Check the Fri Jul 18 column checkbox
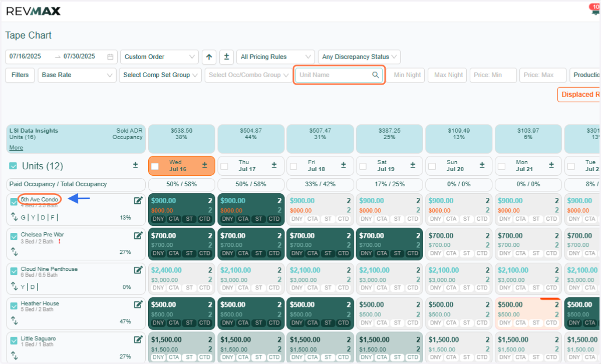 (294, 166)
